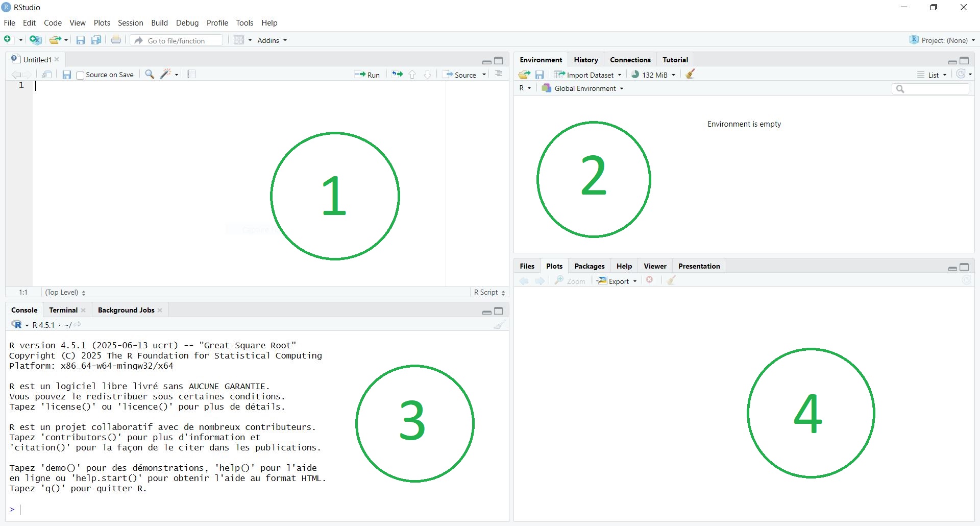Open Project (None) dropdown

tap(942, 40)
